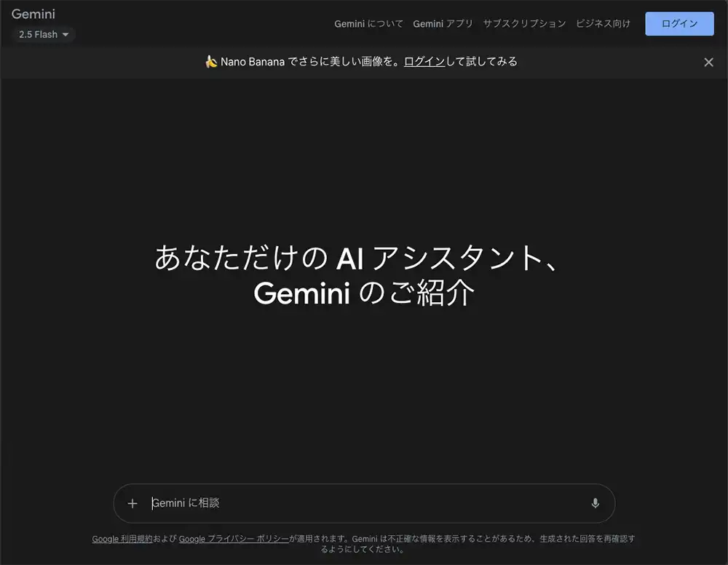Screen dimensions: 728x565
Task: Click the Gemini のご紹介 heading line
Action: coord(364,293)
